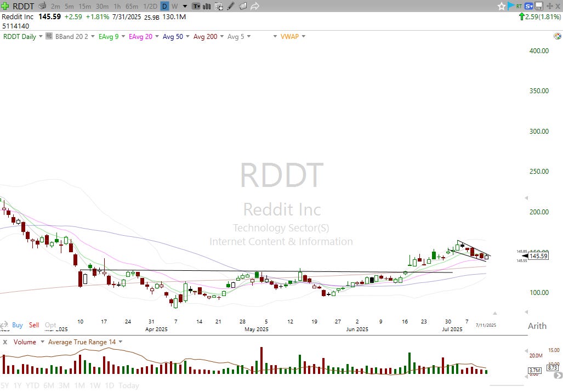Close the volume pane with the x
Viewport: 563px width, 392px height.
(5, 342)
